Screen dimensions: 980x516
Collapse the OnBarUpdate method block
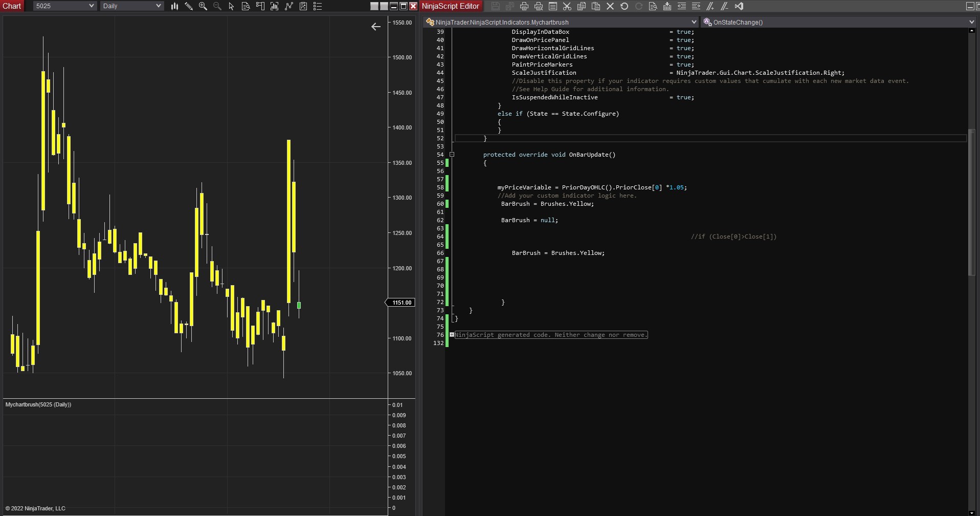click(452, 155)
